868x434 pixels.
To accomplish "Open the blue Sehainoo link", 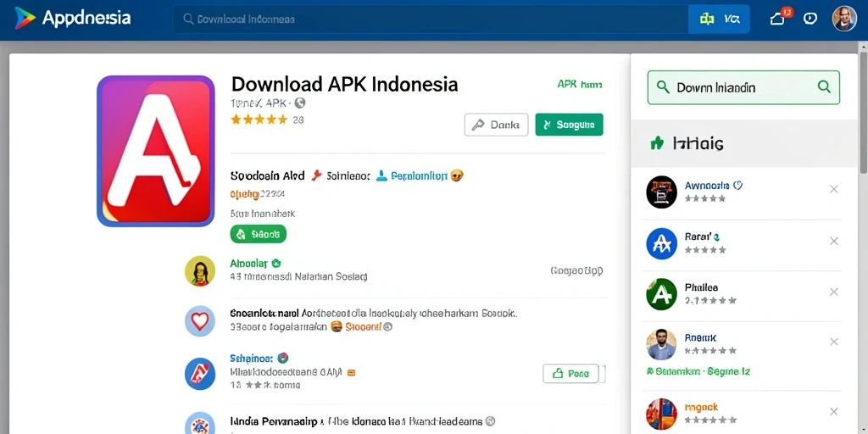I will click(x=251, y=359).
